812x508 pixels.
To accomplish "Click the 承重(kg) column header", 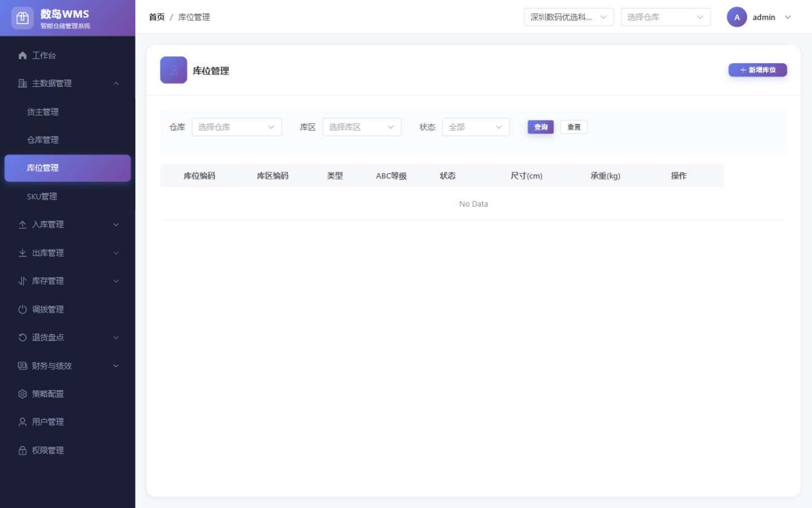I will [x=605, y=176].
